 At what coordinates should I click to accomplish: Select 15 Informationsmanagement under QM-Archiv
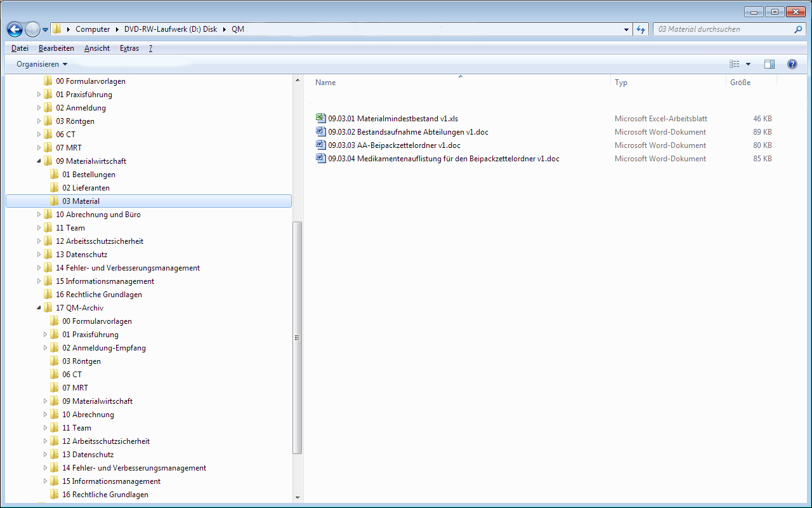coord(111,481)
